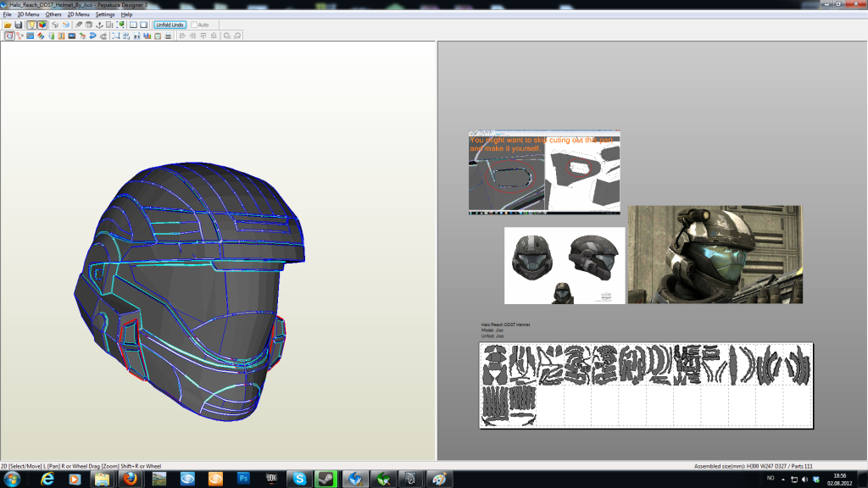Screen dimensions: 868x488
Task: Open the Help menu
Action: click(x=126, y=14)
